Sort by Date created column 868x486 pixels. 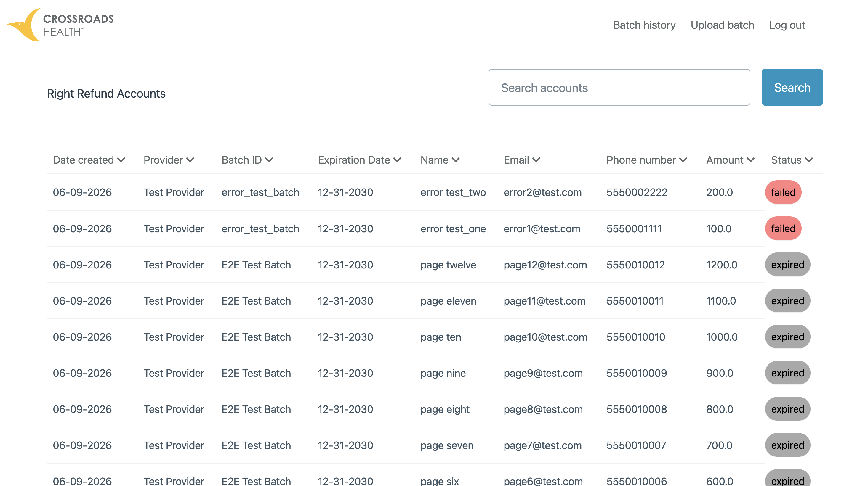[x=89, y=160]
